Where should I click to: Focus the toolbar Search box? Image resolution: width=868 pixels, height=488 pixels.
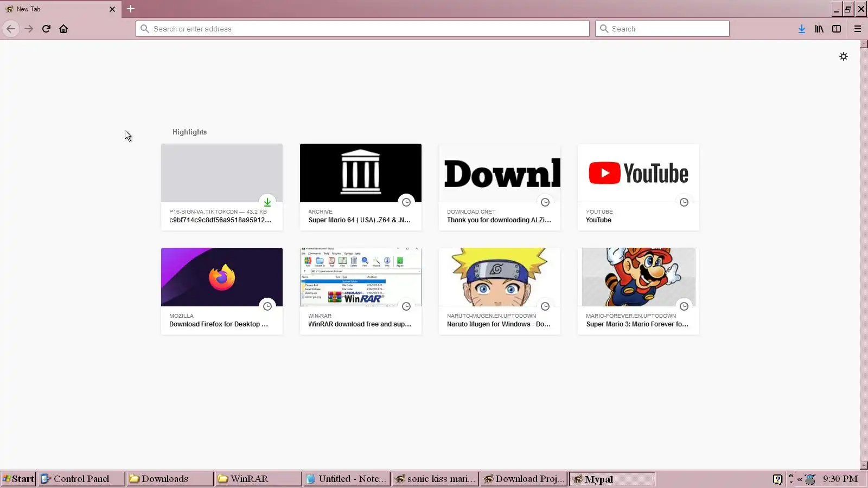[x=662, y=29]
